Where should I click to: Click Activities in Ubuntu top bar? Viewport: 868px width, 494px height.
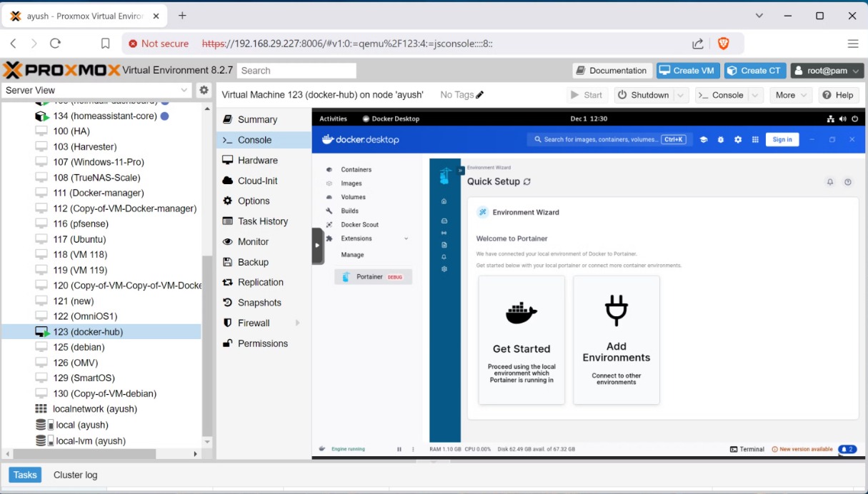click(333, 119)
